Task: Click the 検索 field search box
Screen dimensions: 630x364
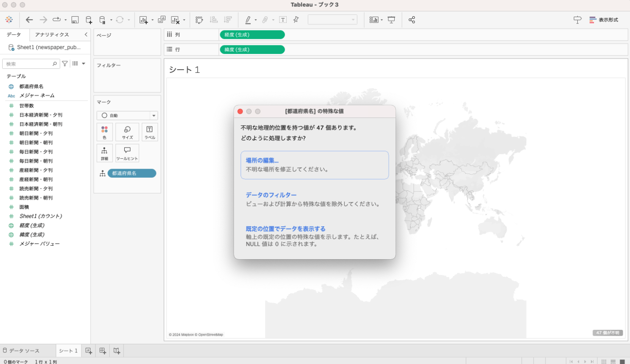Action: (31, 64)
